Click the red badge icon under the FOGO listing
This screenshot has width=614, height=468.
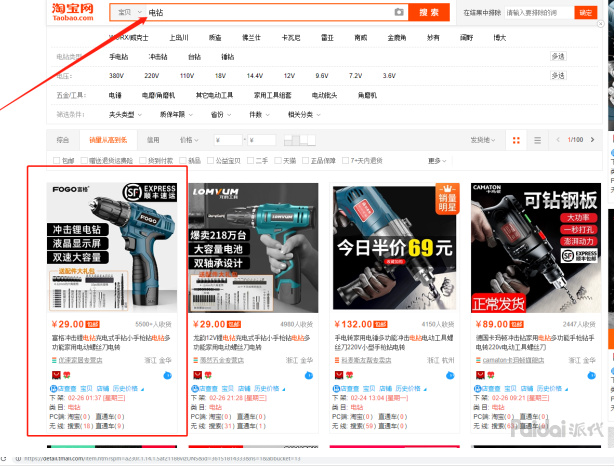click(56, 375)
